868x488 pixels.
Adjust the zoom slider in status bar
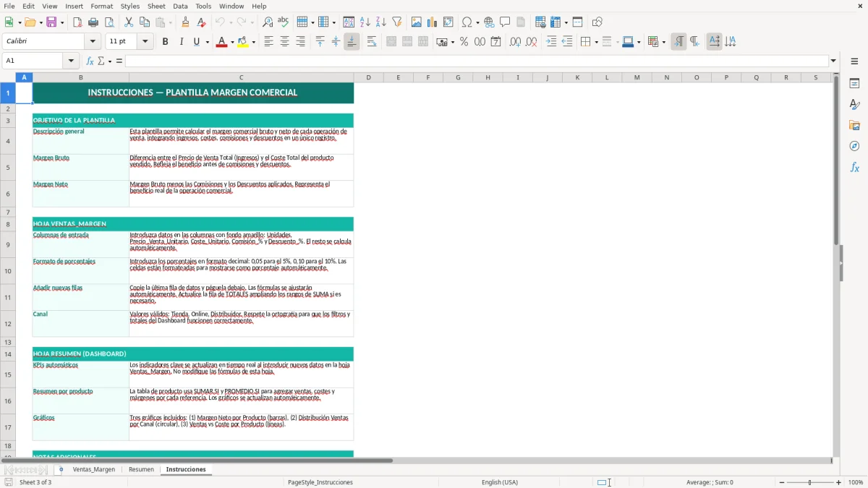click(809, 482)
